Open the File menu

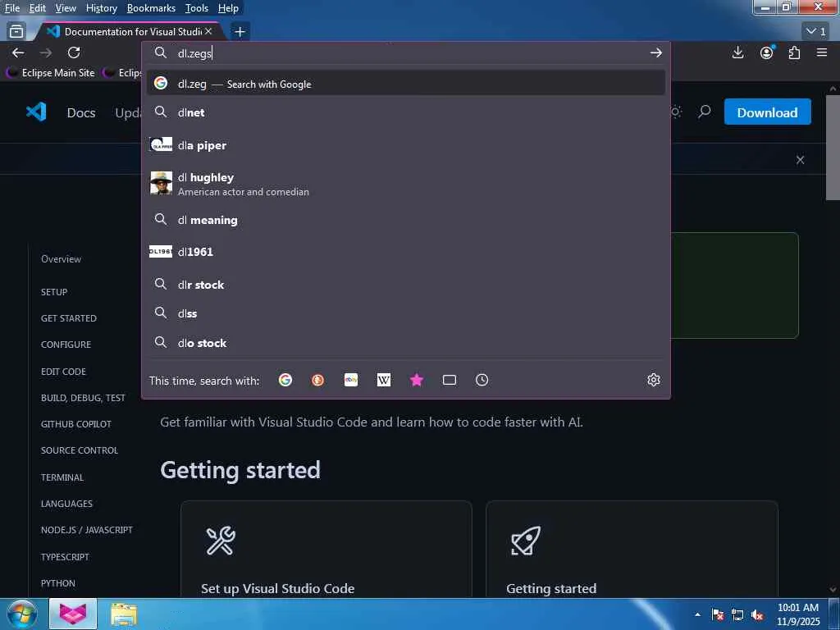(12, 8)
